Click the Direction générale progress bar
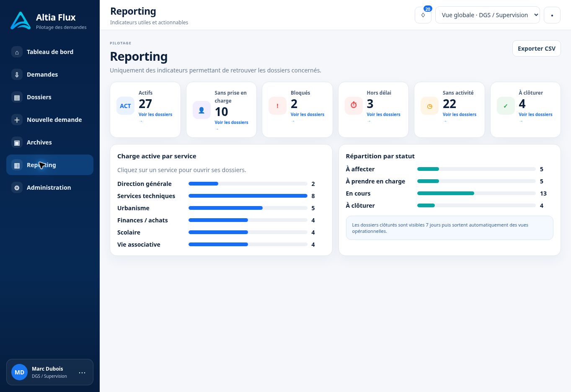The image size is (571, 392). pyautogui.click(x=248, y=184)
